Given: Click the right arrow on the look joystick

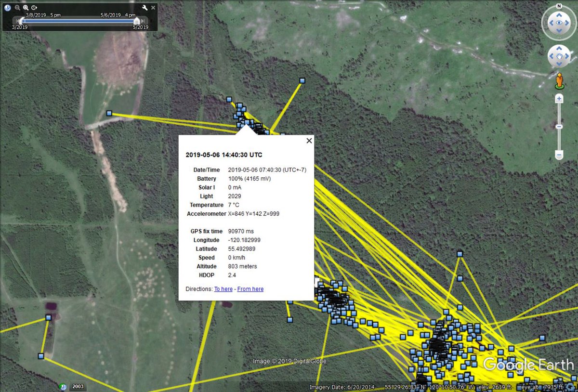Looking at the screenshot, I should point(566,23).
